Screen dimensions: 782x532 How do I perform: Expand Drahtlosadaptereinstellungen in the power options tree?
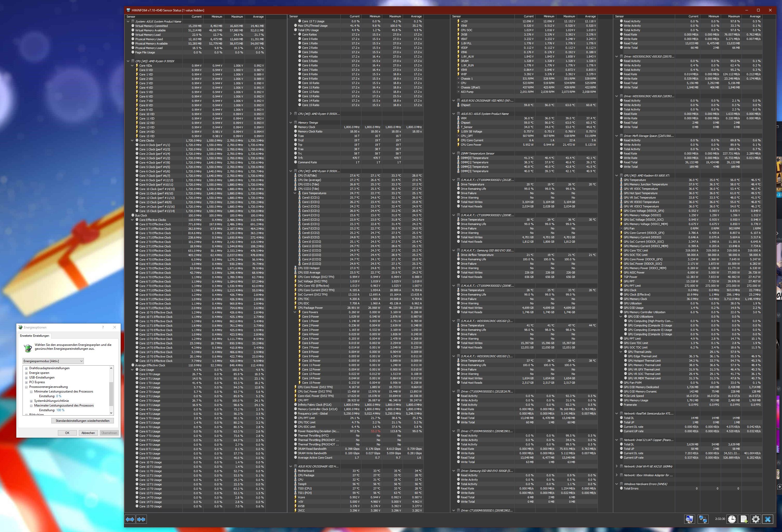26,368
